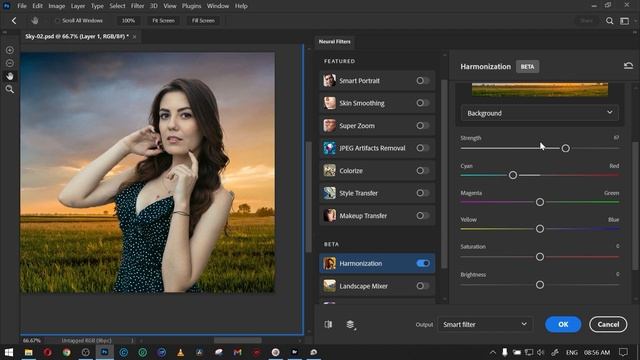Disable the Harmonization toggle
The width and height of the screenshot is (640, 360).
(423, 263)
